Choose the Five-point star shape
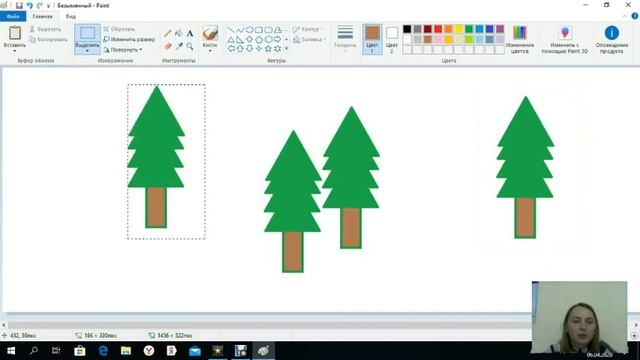 268,49
